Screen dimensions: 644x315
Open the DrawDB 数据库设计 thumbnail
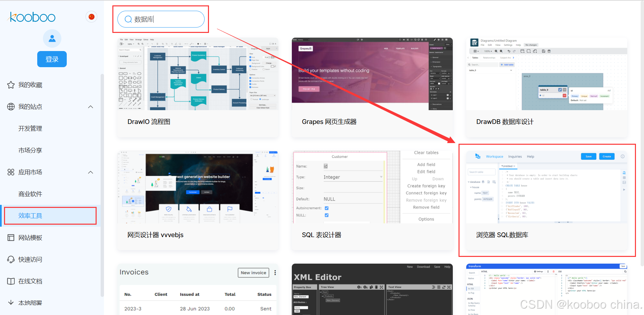pyautogui.click(x=547, y=74)
